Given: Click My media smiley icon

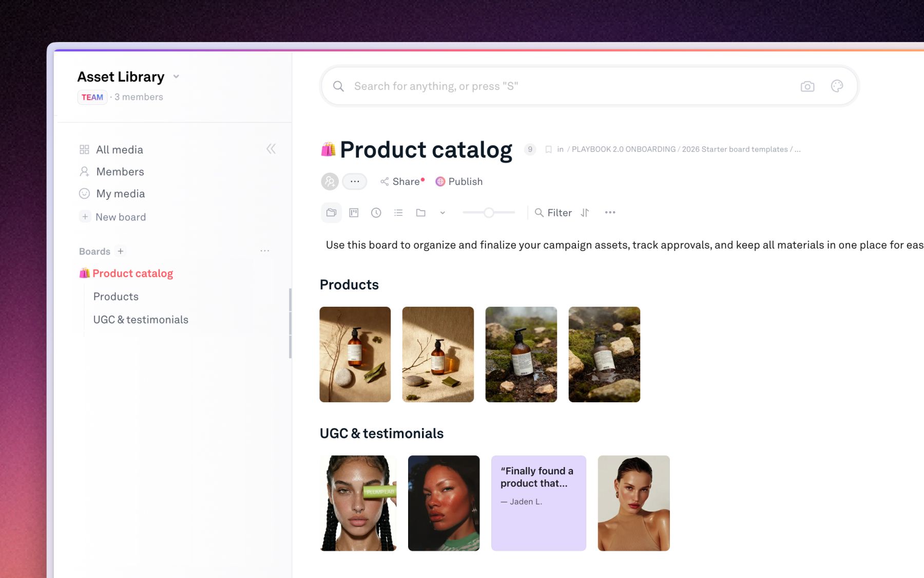Looking at the screenshot, I should point(84,194).
